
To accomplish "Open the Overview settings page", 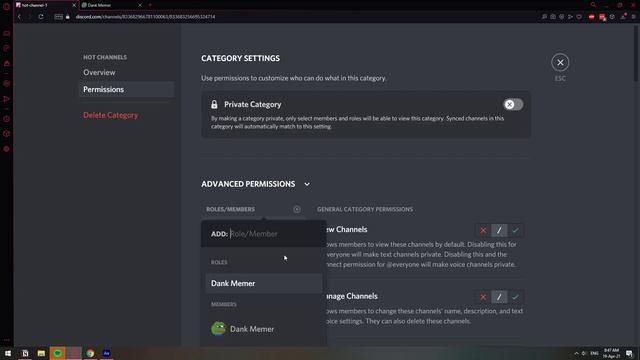I will (x=127, y=72).
